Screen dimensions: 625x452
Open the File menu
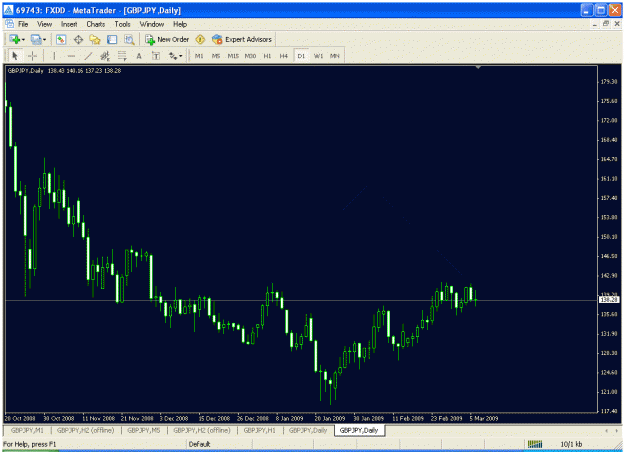tap(23, 24)
